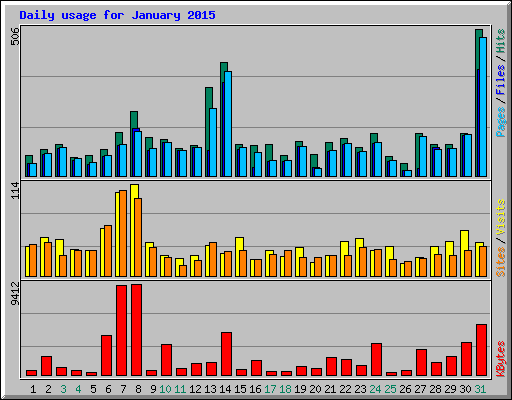
Task: Click day label '22' on the axis
Action: click(345, 389)
